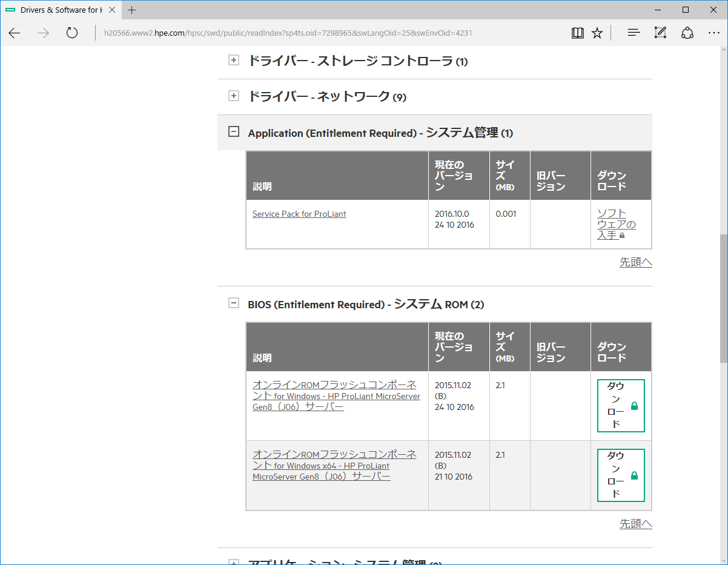
Task: Click ソフトウェアの入手 link
Action: click(617, 224)
